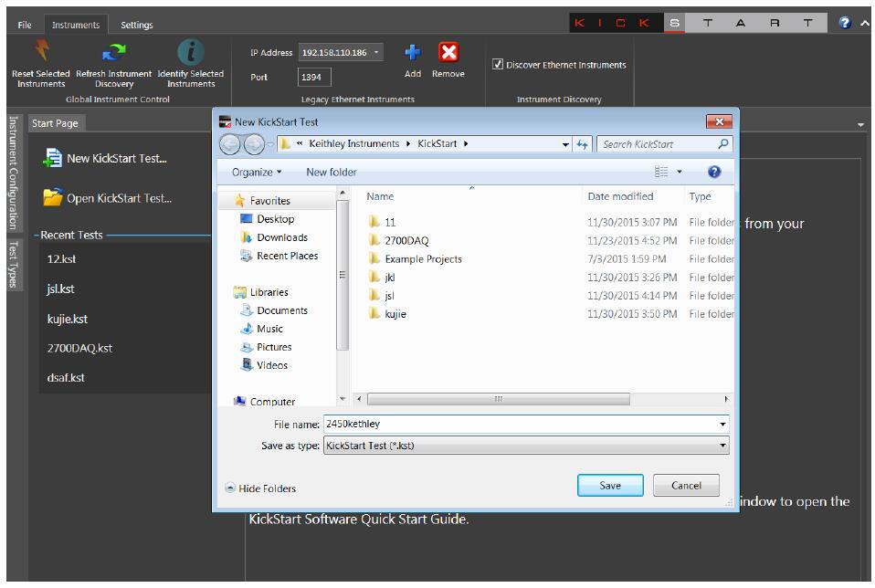Click the New KickStart Test icon

[53, 158]
